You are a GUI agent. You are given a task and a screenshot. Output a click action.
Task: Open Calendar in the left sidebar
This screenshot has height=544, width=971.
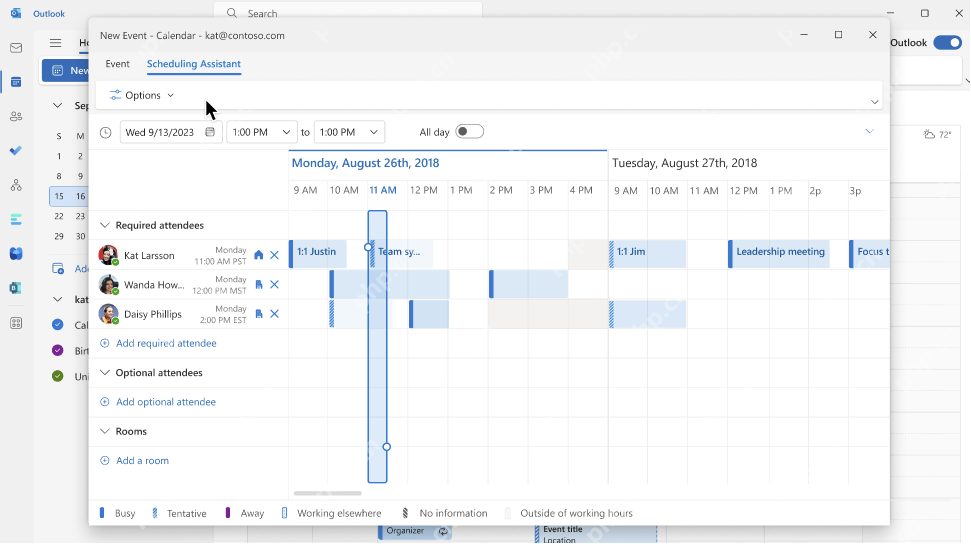point(16,82)
